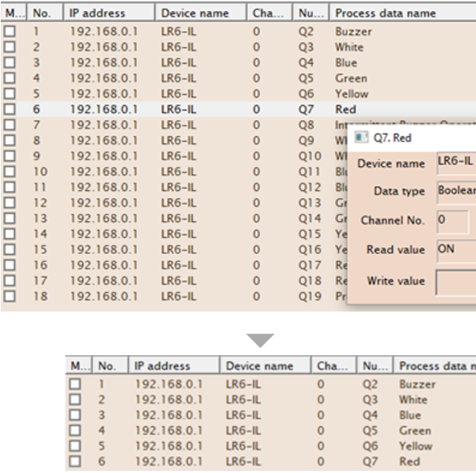This screenshot has width=476, height=473.
Task: Tick the checkbox for row 1 Buzzer in upper table
Action: coord(10,31)
